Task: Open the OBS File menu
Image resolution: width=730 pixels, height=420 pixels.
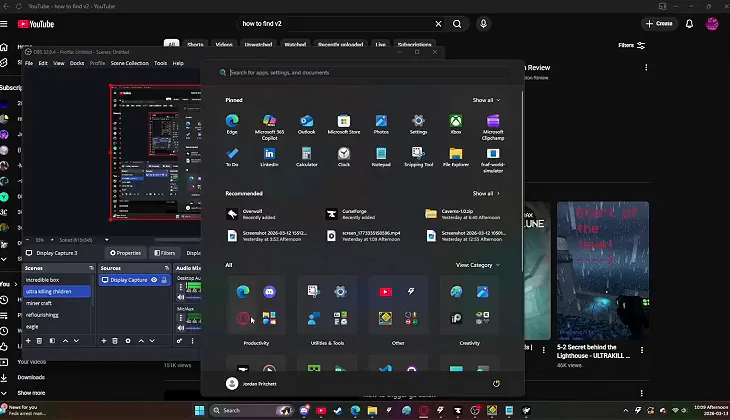Action: (x=29, y=63)
